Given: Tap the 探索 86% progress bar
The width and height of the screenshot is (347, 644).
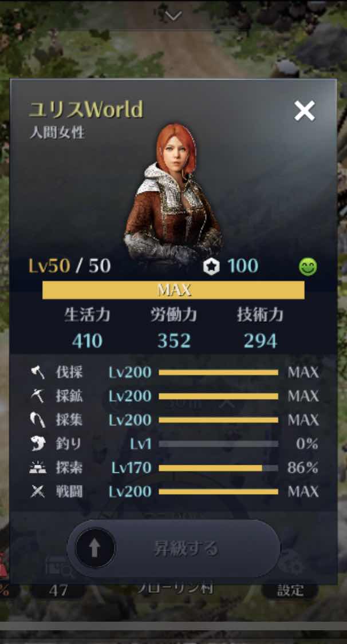Looking at the screenshot, I should click(x=219, y=468).
